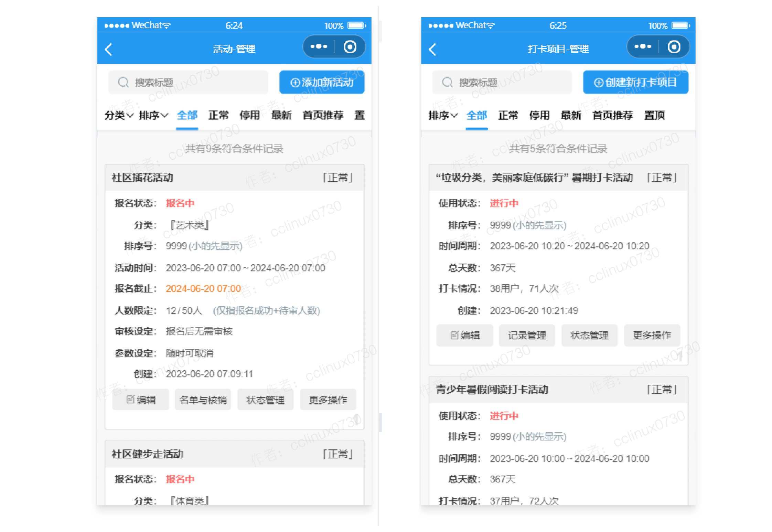
Task: Tap the close circle icon on 打卡项目-管理 screen
Action: (674, 47)
